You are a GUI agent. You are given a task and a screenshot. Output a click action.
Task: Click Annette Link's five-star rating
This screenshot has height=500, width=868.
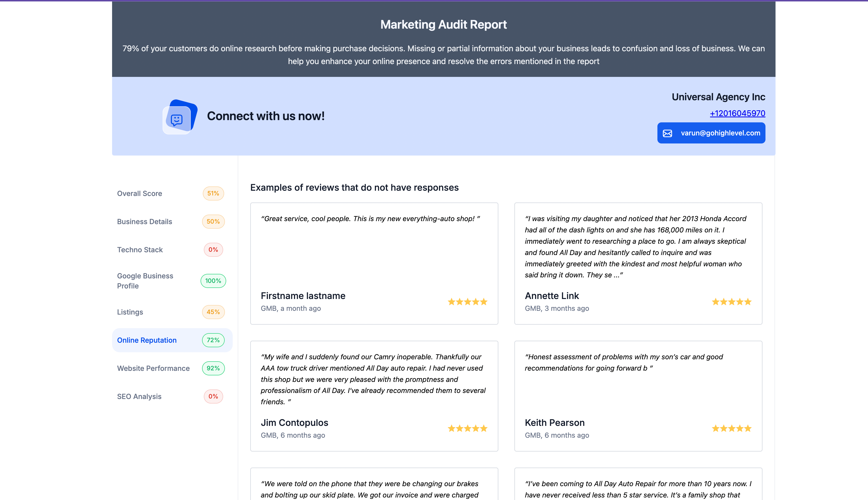[x=731, y=302]
